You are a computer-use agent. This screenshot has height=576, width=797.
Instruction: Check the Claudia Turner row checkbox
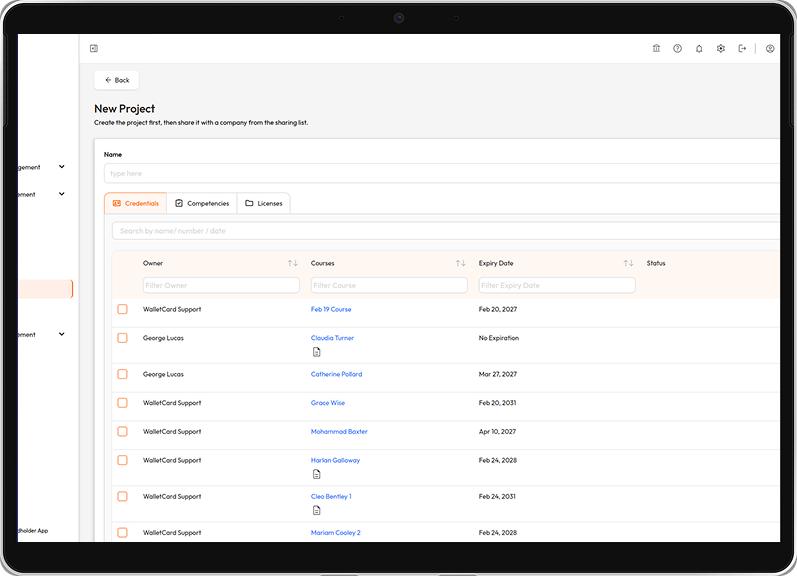(x=122, y=338)
